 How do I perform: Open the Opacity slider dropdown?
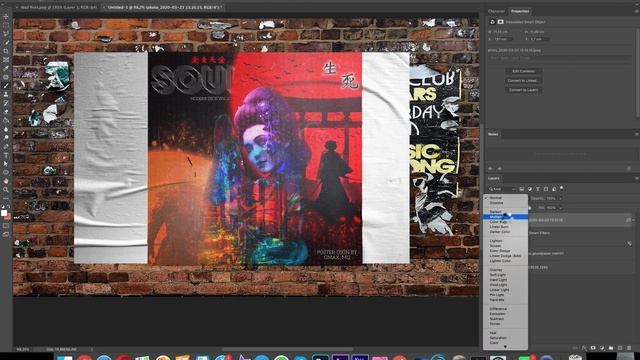(560, 198)
